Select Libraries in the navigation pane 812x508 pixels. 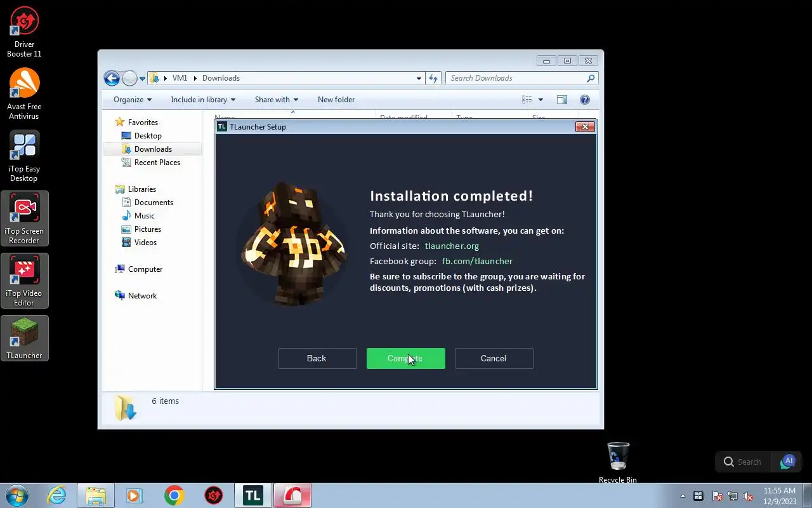click(x=142, y=189)
